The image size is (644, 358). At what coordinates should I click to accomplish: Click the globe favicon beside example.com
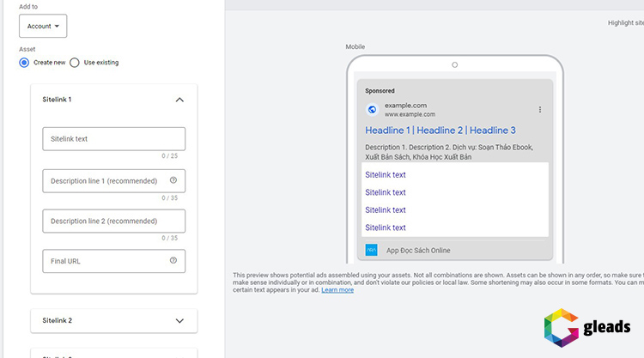coord(372,110)
